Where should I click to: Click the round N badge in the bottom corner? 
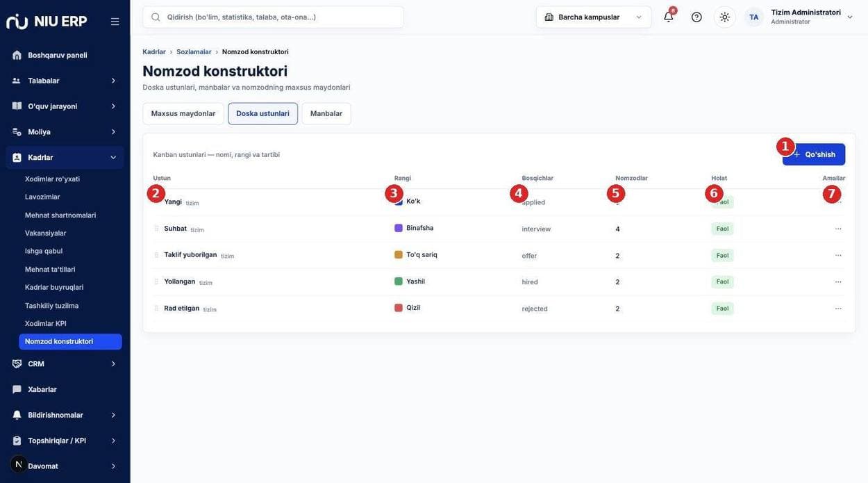pos(19,464)
